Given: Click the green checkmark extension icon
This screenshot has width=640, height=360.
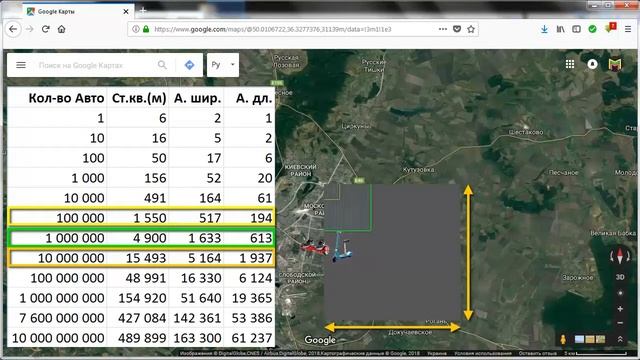Looking at the screenshot, I should 592,29.
